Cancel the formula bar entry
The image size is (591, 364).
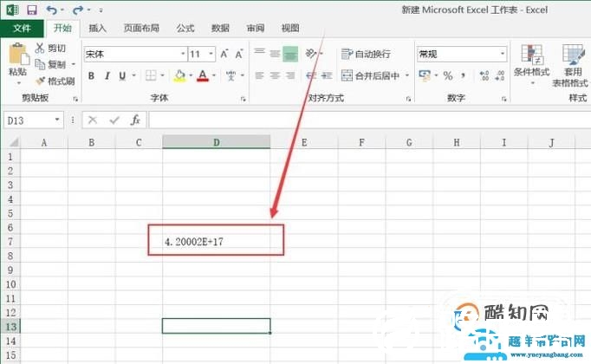click(93, 120)
